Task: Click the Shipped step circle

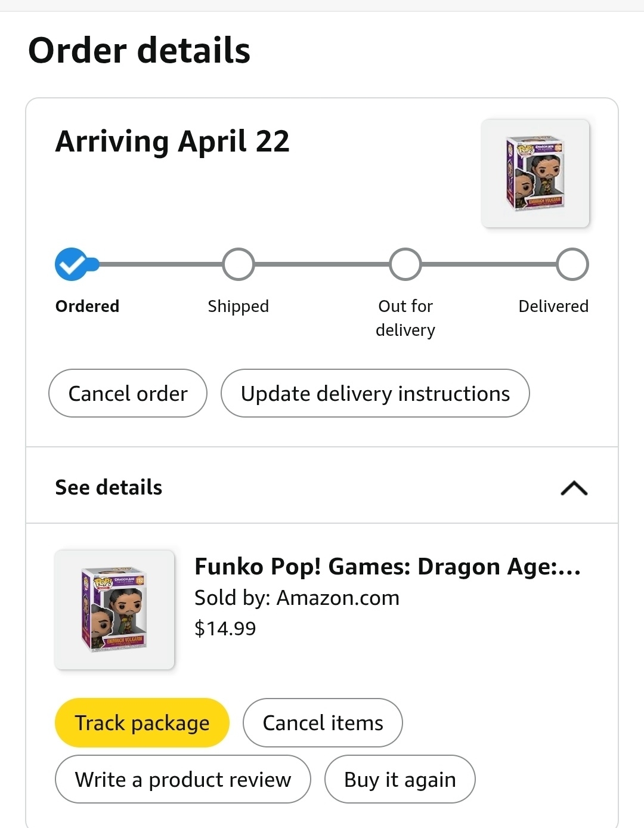Action: 239,264
